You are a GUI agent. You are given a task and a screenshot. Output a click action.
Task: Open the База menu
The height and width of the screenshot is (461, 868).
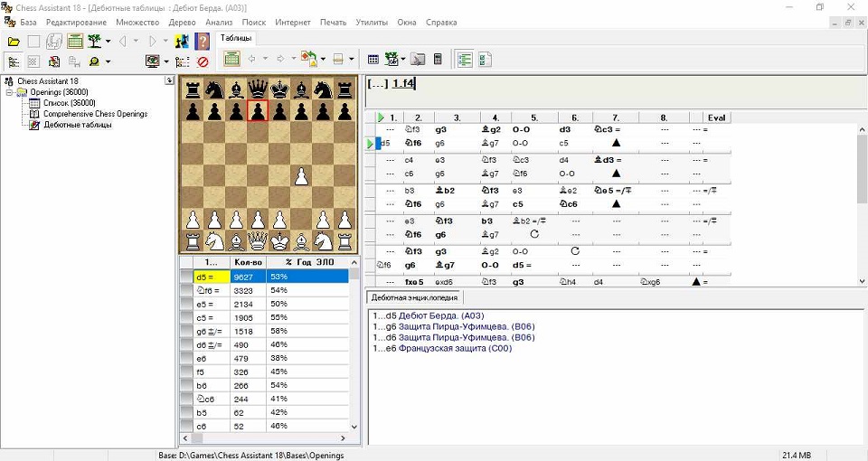pos(28,22)
